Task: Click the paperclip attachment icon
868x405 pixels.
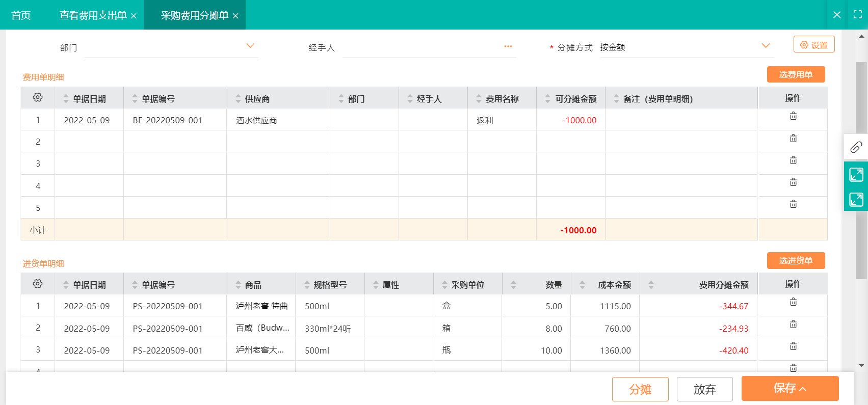Action: [x=856, y=147]
